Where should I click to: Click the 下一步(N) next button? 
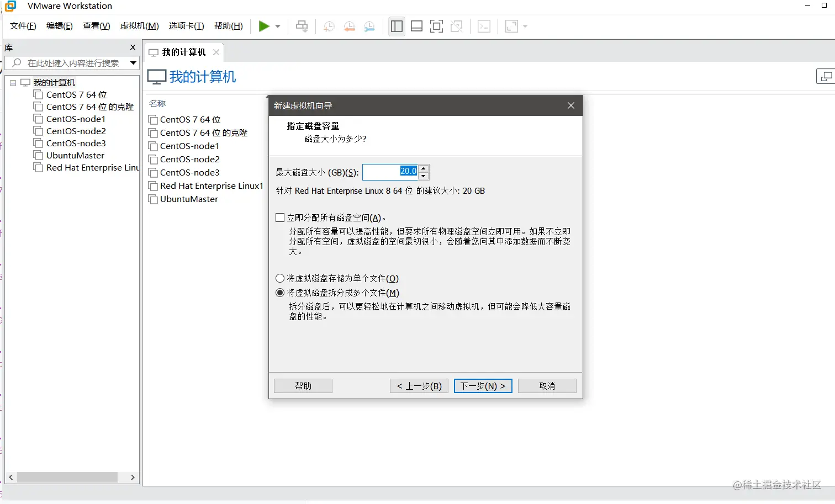point(483,386)
